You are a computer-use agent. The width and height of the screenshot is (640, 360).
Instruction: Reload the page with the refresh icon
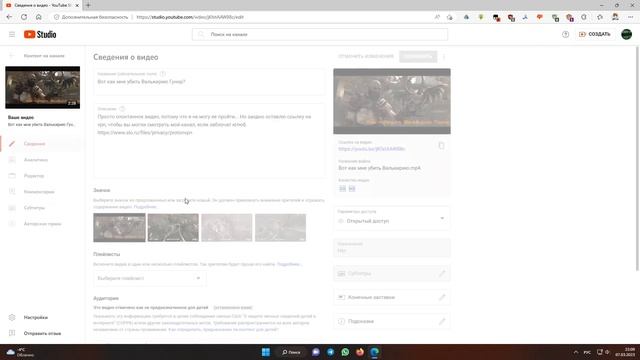point(24,17)
